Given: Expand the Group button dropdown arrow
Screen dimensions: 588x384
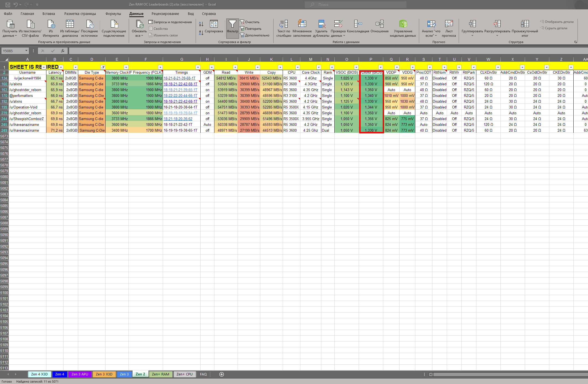Looking at the screenshot, I should coord(472,36).
